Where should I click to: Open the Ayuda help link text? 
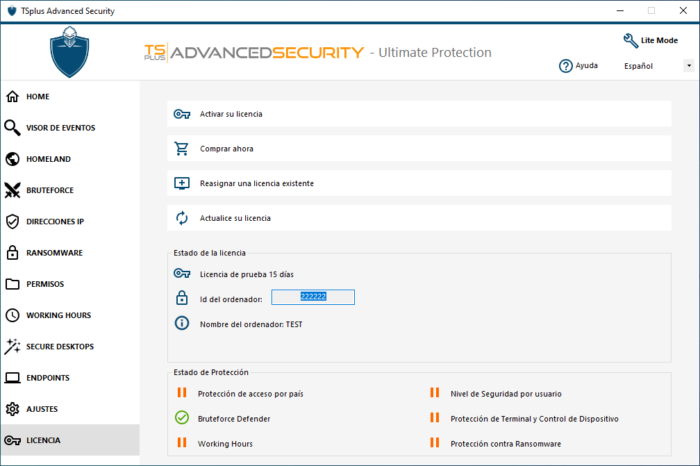pyautogui.click(x=587, y=66)
